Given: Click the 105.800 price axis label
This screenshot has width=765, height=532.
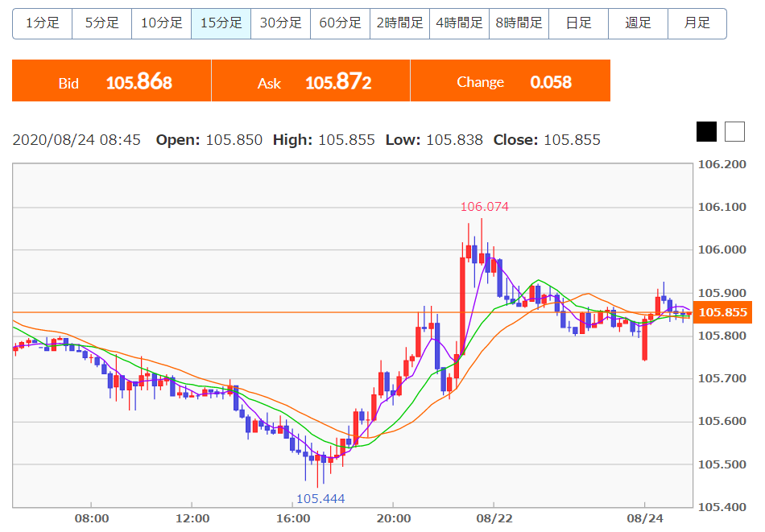Looking at the screenshot, I should click(722, 336).
